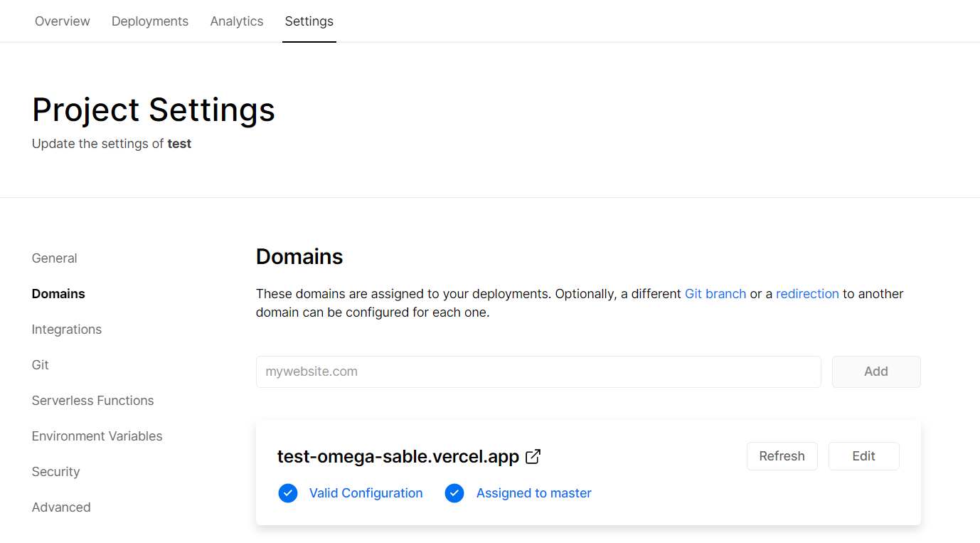980x543 pixels.
Task: Open the Deployments tab
Action: tap(150, 21)
